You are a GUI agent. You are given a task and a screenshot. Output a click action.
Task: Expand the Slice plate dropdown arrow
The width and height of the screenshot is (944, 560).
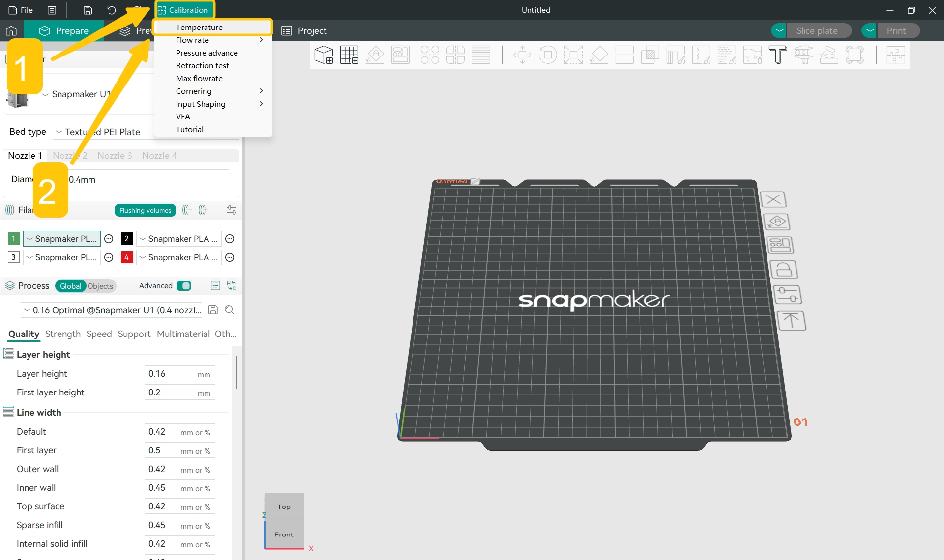(x=779, y=31)
